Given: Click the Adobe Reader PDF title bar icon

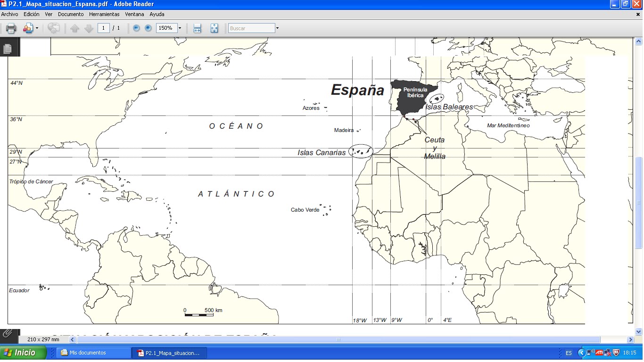Looking at the screenshot, I should [4, 4].
